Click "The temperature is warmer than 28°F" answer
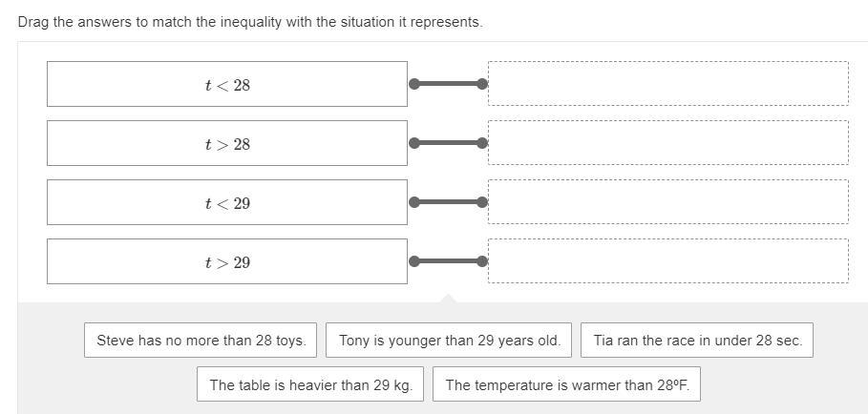 (566, 385)
